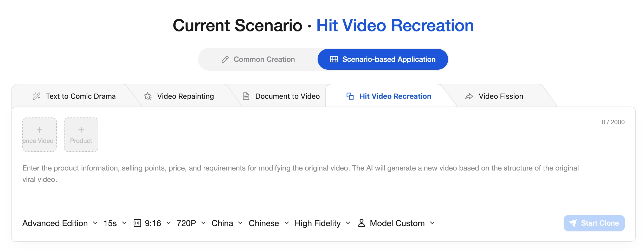Expand the China region dropdown
The width and height of the screenshot is (644, 249).
pos(227,223)
